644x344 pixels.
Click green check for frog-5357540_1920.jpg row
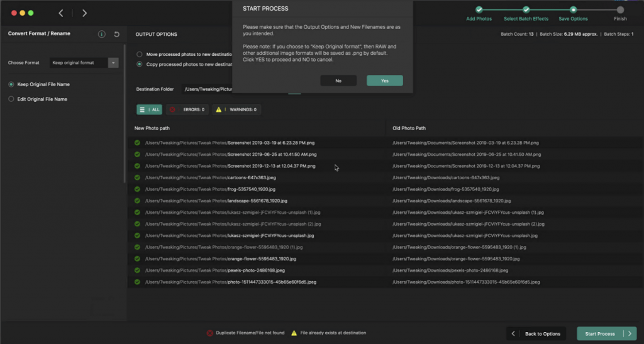137,189
